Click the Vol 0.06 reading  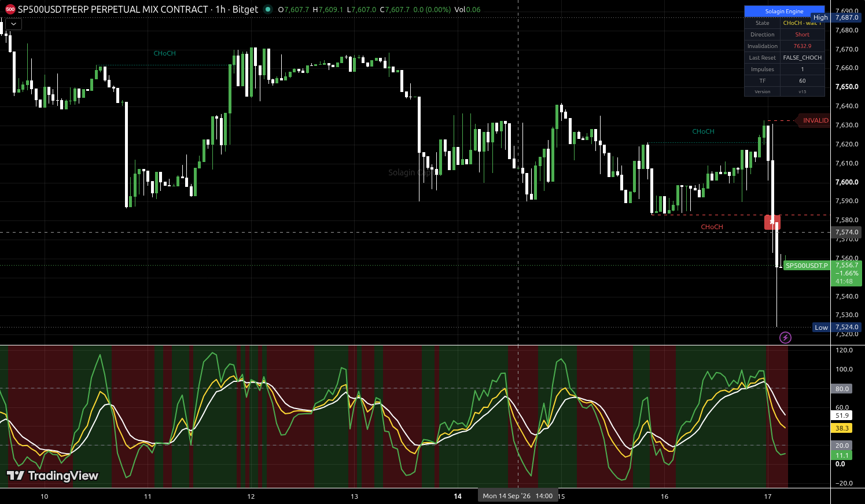(468, 10)
